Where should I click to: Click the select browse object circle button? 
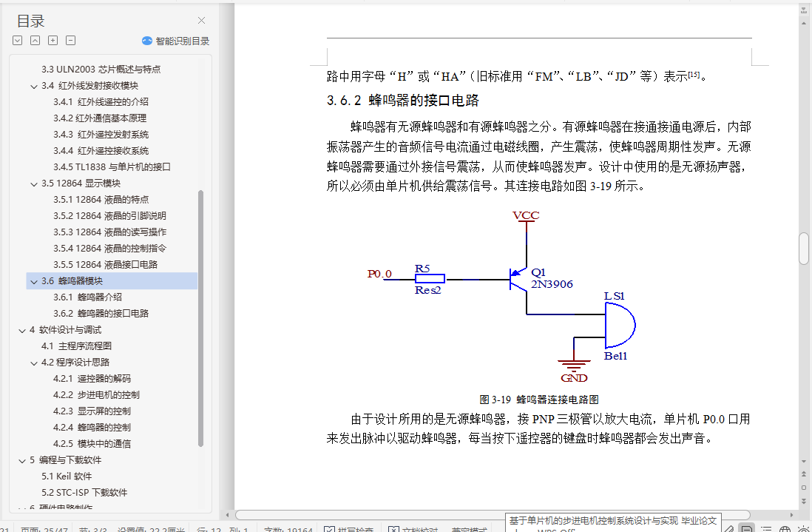[x=804, y=488]
